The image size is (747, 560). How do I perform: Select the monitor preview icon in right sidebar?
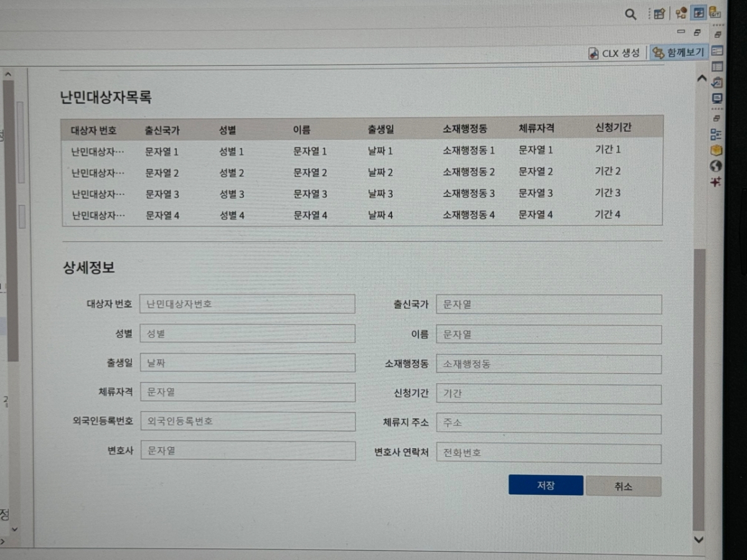717,98
